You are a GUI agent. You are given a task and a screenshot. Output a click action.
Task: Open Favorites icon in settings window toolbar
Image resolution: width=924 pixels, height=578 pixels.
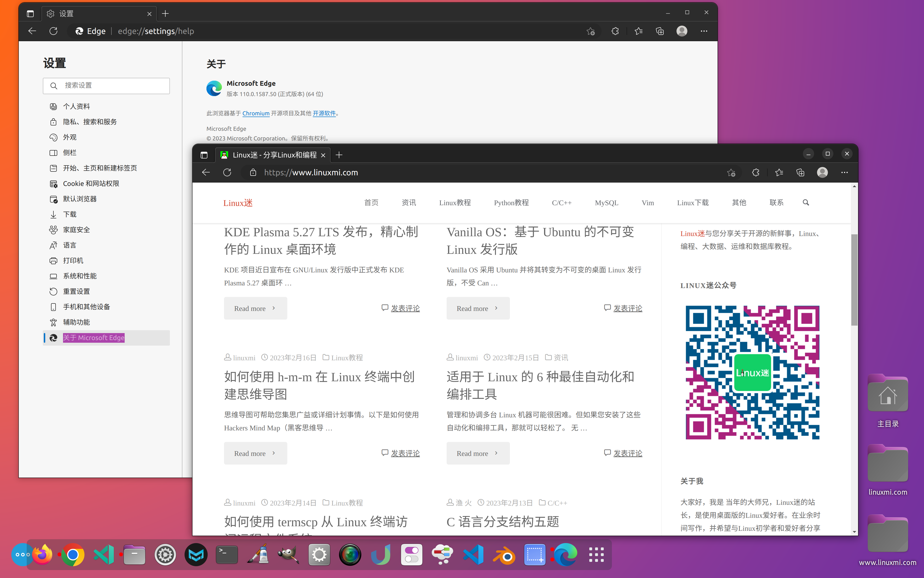[x=638, y=31]
